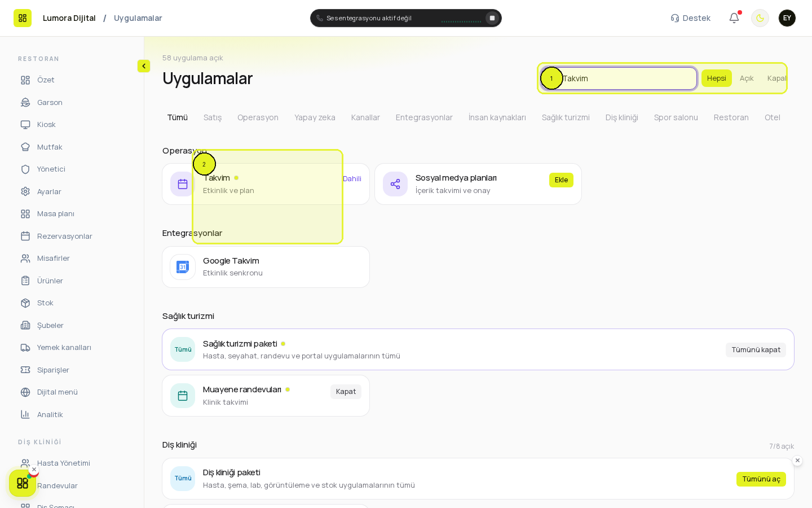The height and width of the screenshot is (508, 812).
Task: Stop the voice integration square button
Action: (492, 18)
